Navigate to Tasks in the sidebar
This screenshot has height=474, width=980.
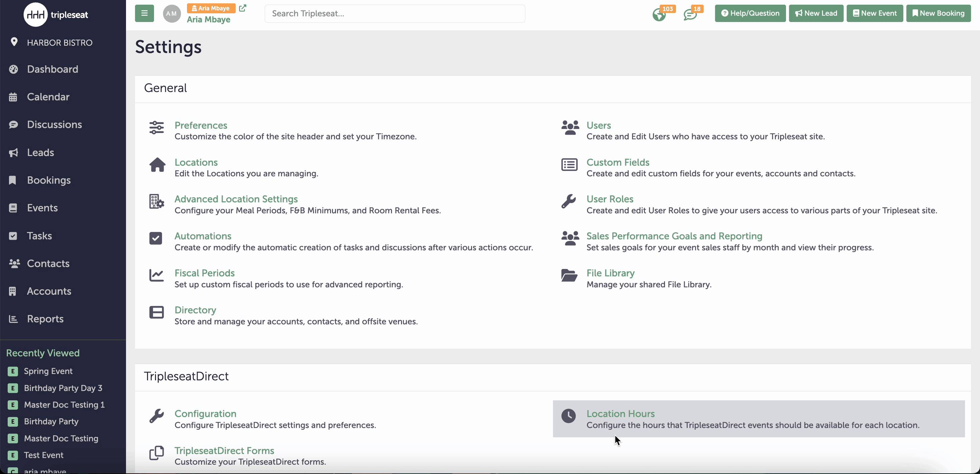coord(39,236)
